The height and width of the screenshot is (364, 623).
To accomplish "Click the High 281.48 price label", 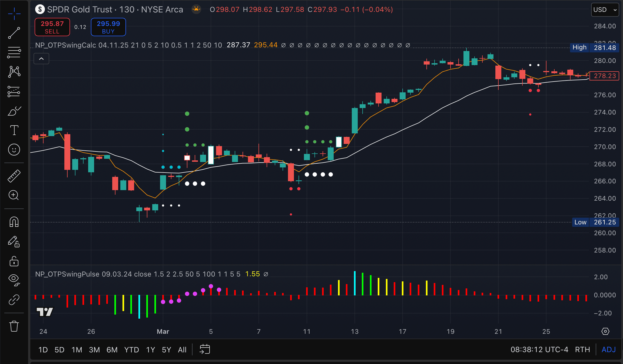I will coord(595,48).
